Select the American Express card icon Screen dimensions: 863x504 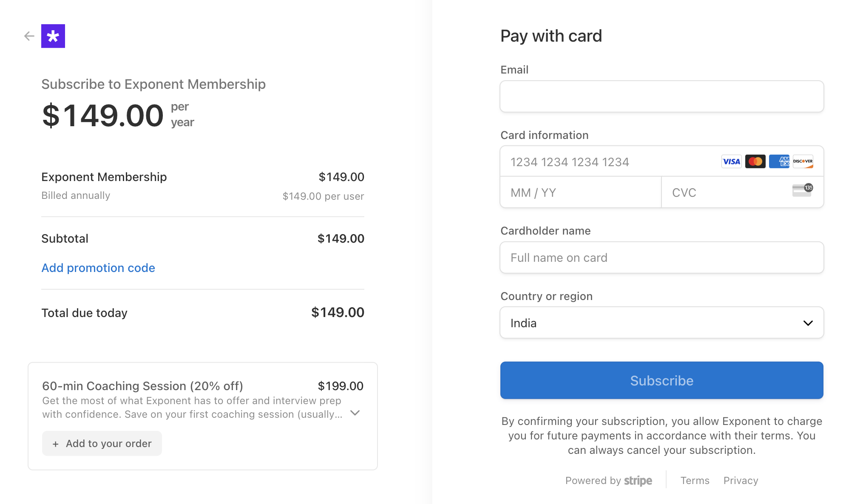click(x=779, y=161)
